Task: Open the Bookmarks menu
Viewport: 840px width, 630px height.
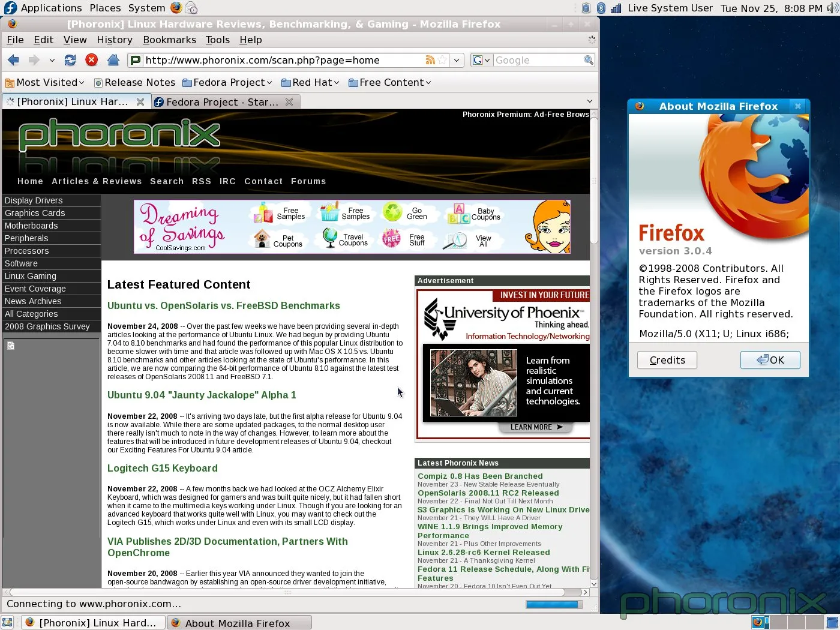Action: (169, 40)
